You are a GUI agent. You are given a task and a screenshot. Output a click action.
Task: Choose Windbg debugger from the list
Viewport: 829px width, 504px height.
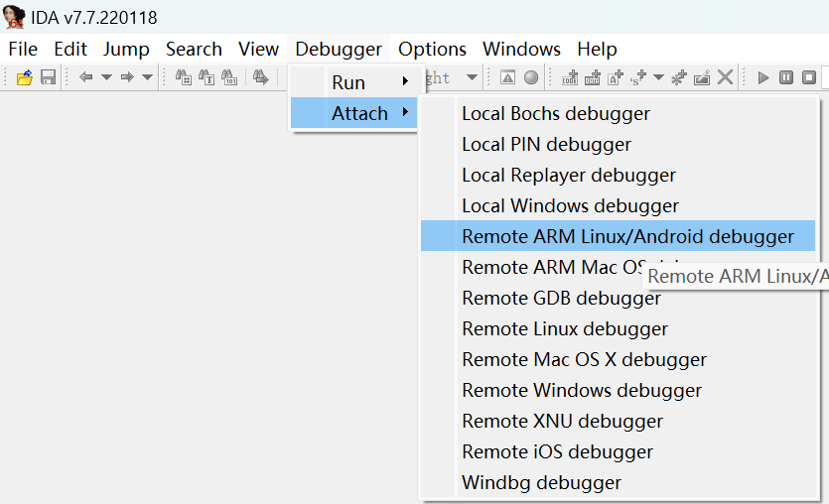point(541,482)
